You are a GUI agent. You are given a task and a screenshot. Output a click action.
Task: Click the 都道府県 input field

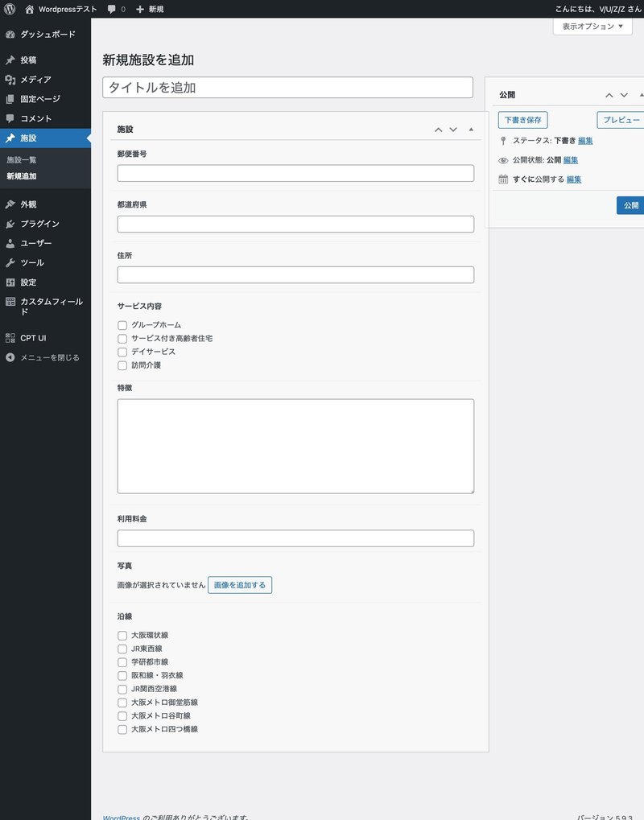coord(295,224)
